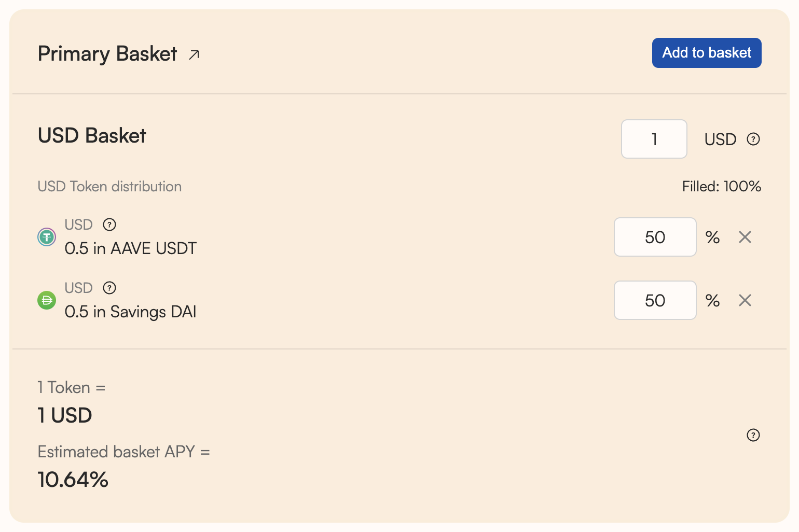Edit the AAVE USDT percentage field
799x532 pixels.
(655, 237)
